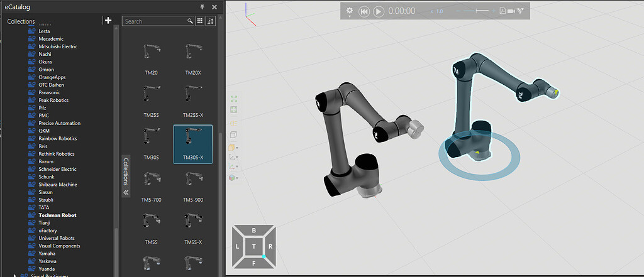Close the eCatalog panel
644x277 pixels.
(x=214, y=7)
